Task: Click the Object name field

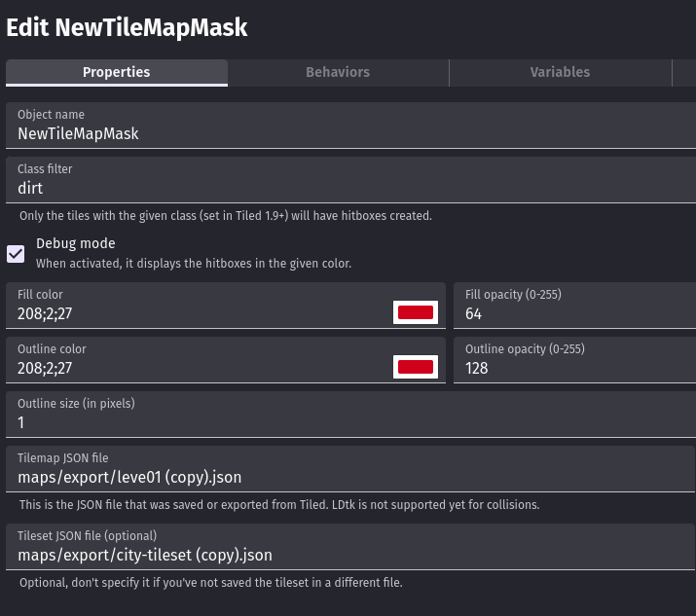Action: [350, 126]
